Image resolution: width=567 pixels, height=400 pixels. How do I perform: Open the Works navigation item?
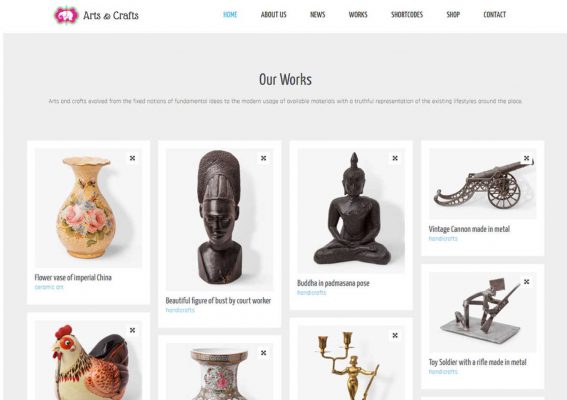(x=358, y=15)
